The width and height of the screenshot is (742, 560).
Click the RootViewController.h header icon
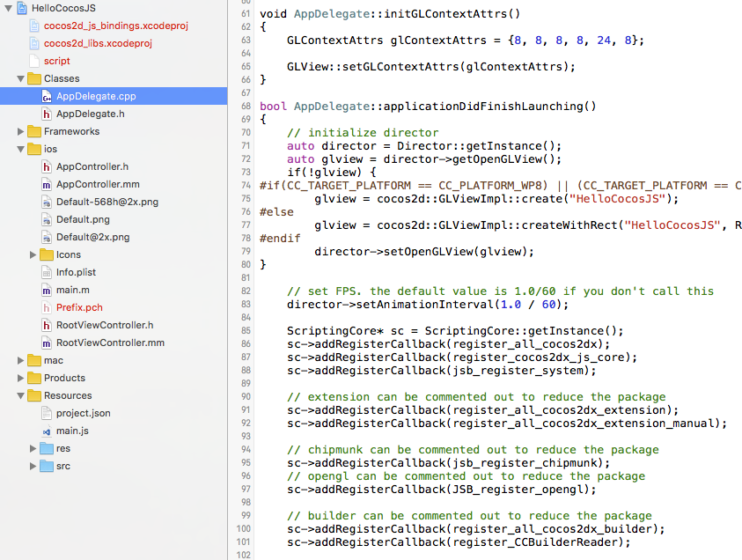point(47,325)
